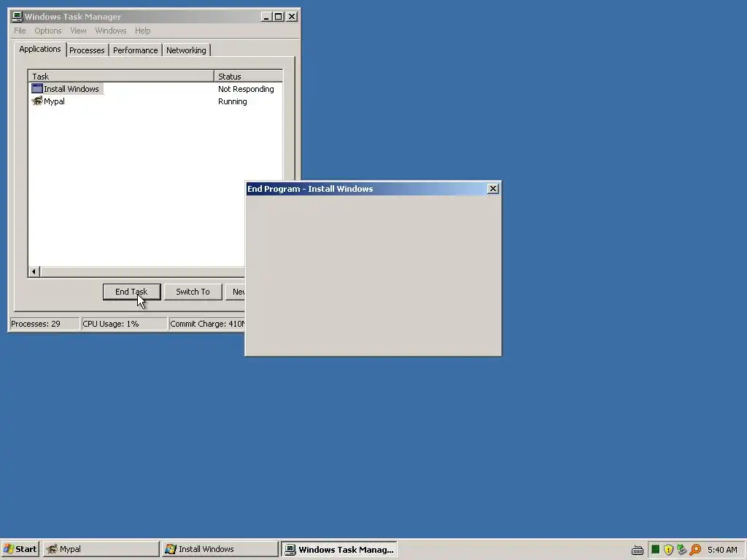Switch to the Networking tab

pyautogui.click(x=186, y=50)
